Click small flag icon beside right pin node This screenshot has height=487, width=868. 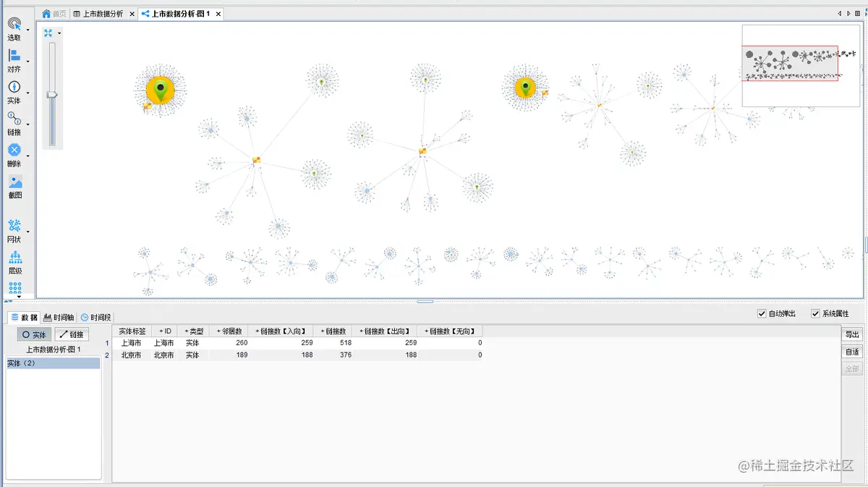545,93
